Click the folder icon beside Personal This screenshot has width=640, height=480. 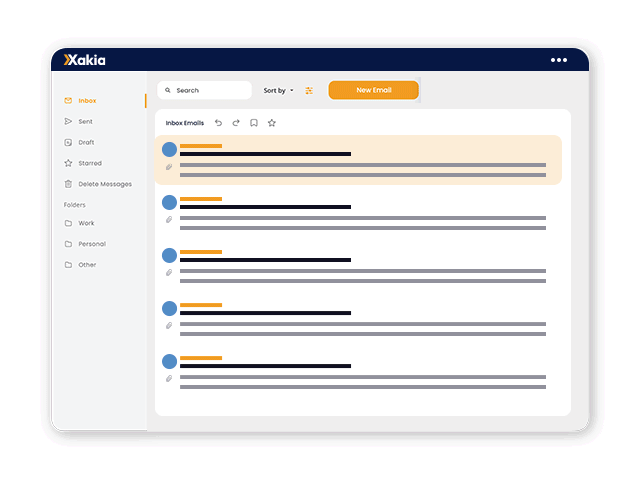click(x=68, y=244)
